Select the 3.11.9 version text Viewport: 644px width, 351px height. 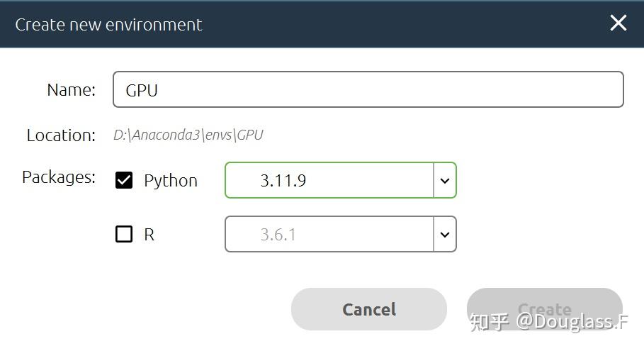pos(283,181)
